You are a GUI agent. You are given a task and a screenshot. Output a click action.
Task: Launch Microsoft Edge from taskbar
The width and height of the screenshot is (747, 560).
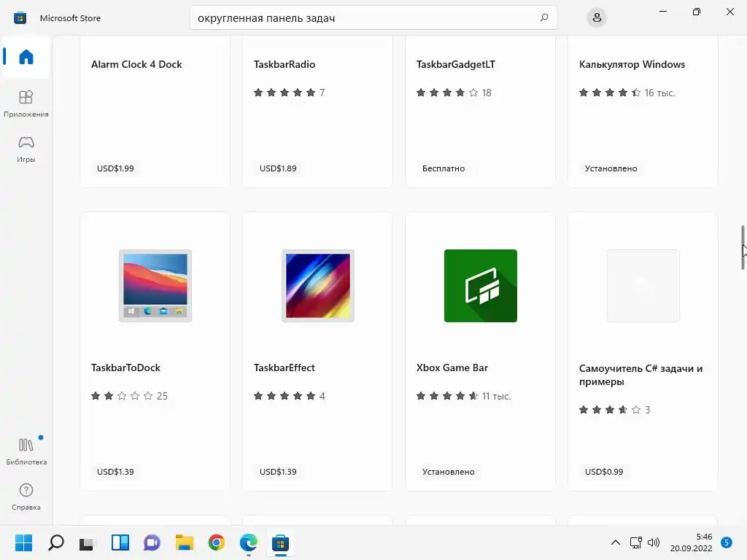[248, 542]
